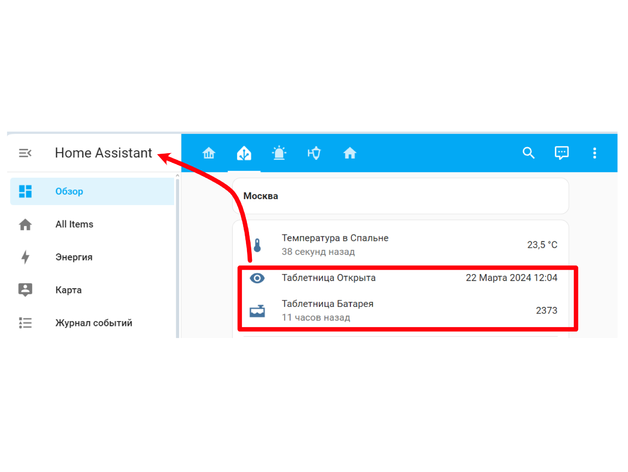Click the eye icon for Таблетница Открыта
Viewport: 628px width, 472px height.
point(257,278)
